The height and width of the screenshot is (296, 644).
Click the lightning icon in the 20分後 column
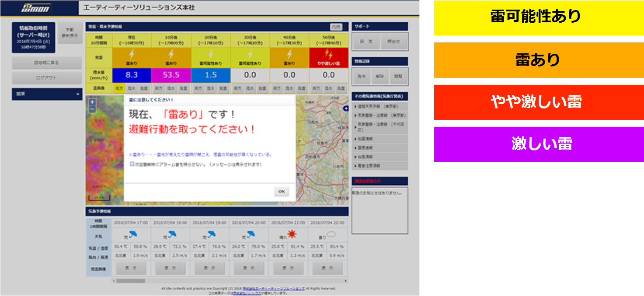click(211, 54)
